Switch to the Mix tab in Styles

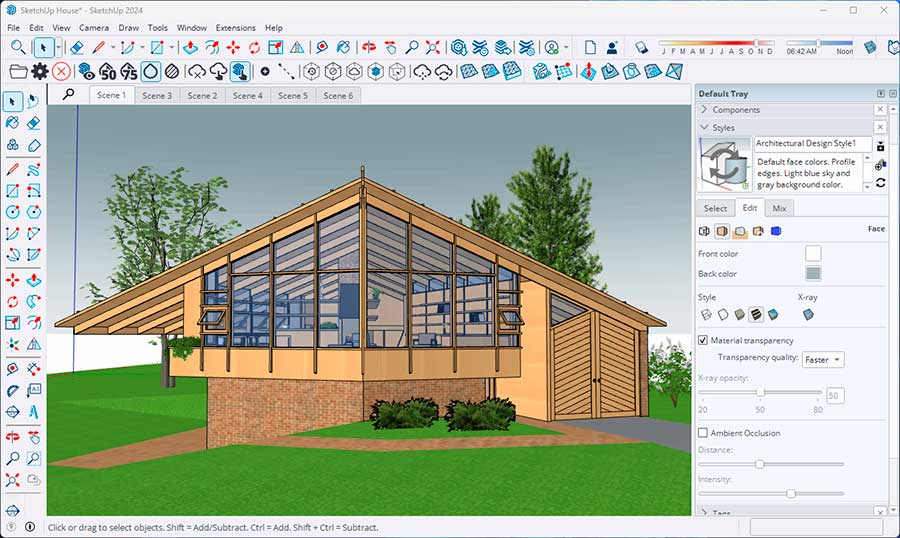(x=779, y=208)
